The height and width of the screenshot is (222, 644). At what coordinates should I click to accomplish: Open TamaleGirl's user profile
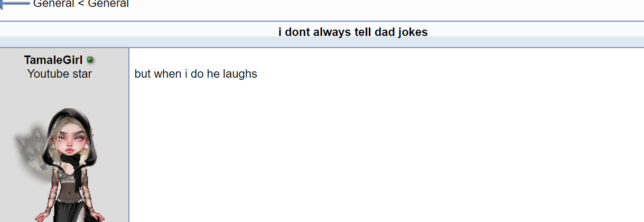click(53, 60)
